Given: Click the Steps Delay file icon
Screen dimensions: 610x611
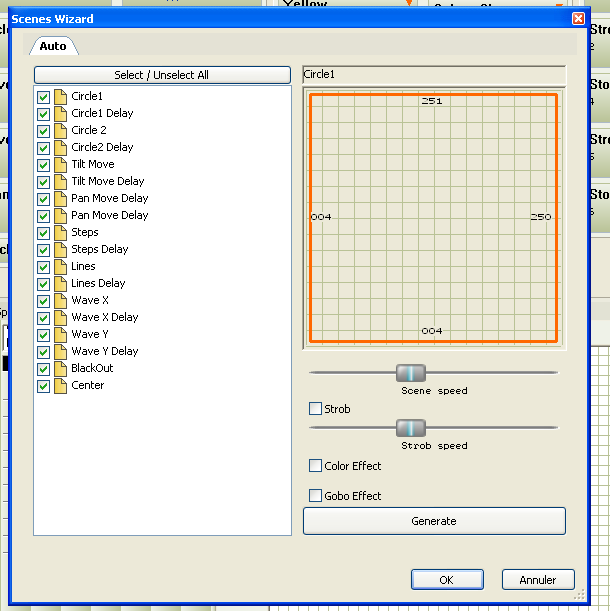Looking at the screenshot, I should tap(60, 250).
